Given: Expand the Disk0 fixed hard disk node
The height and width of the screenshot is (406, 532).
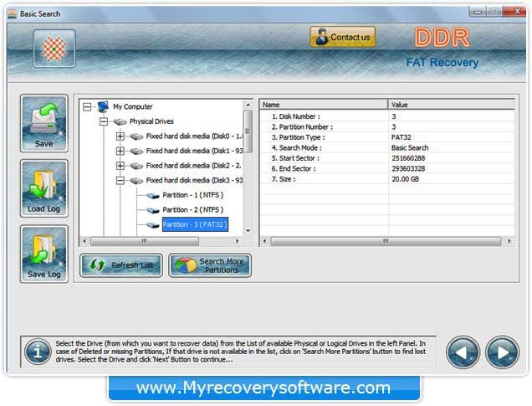Looking at the screenshot, I should [120, 136].
